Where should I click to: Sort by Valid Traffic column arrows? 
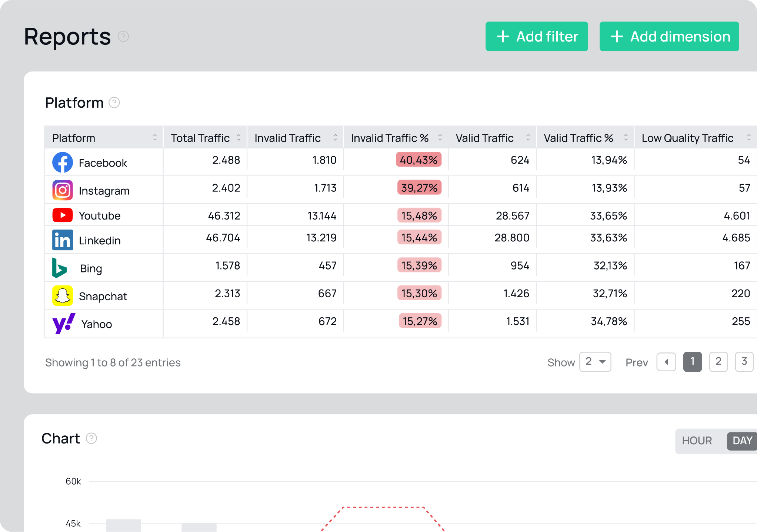[528, 138]
